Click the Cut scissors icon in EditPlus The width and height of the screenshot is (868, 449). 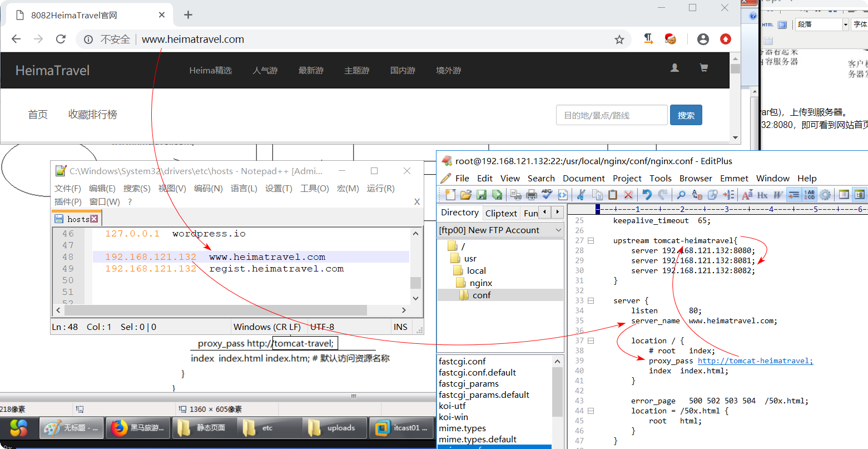pos(581,195)
